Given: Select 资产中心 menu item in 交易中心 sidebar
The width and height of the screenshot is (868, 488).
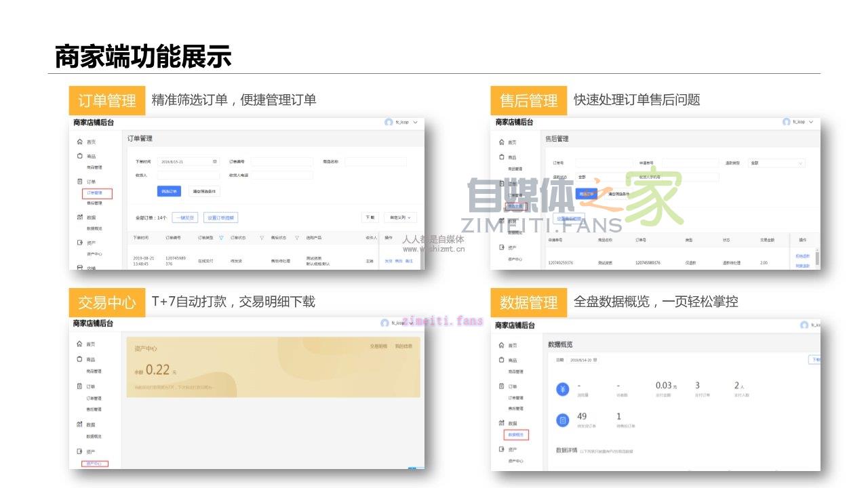Looking at the screenshot, I should coord(94,464).
